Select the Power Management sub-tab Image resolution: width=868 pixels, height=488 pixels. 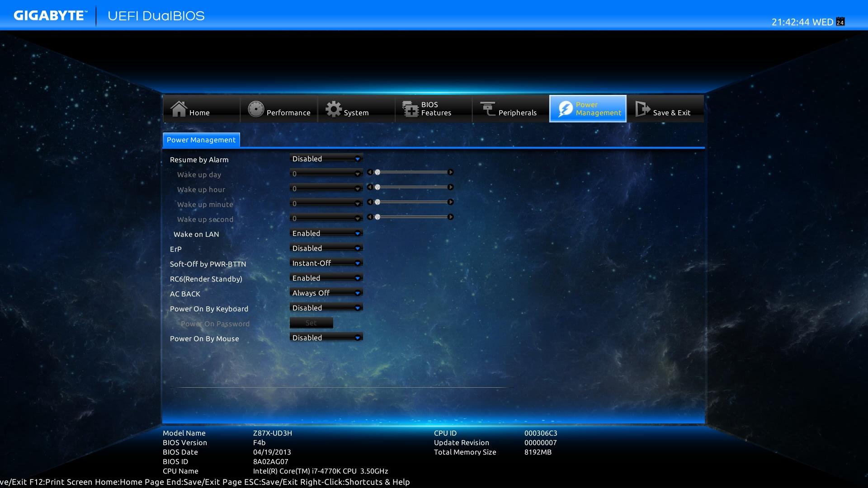pyautogui.click(x=201, y=140)
